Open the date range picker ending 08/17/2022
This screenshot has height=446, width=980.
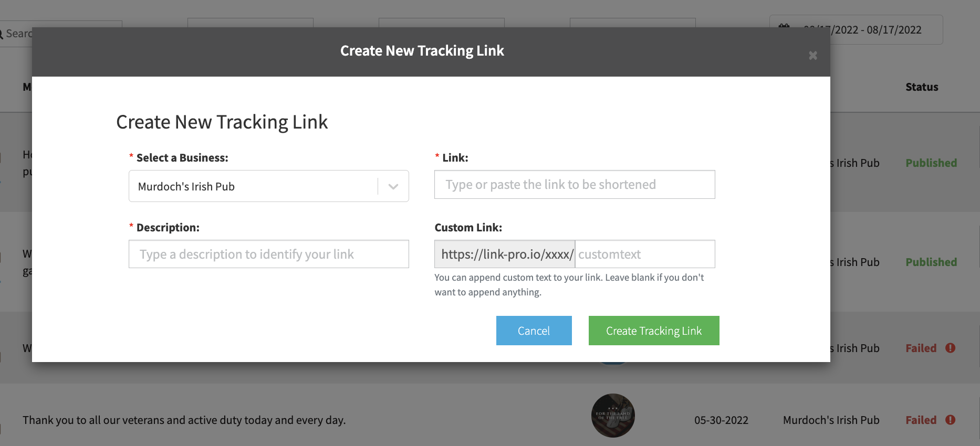(x=856, y=30)
